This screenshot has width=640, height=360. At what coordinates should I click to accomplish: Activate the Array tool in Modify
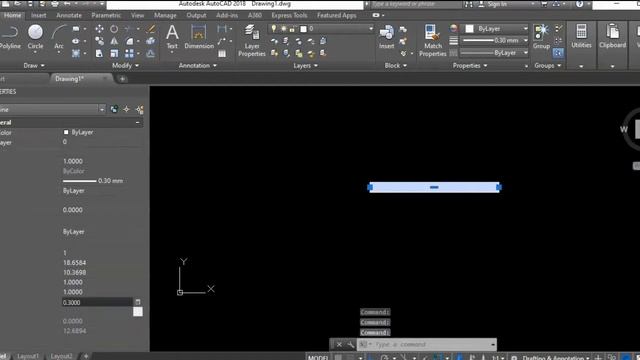pos(129,53)
